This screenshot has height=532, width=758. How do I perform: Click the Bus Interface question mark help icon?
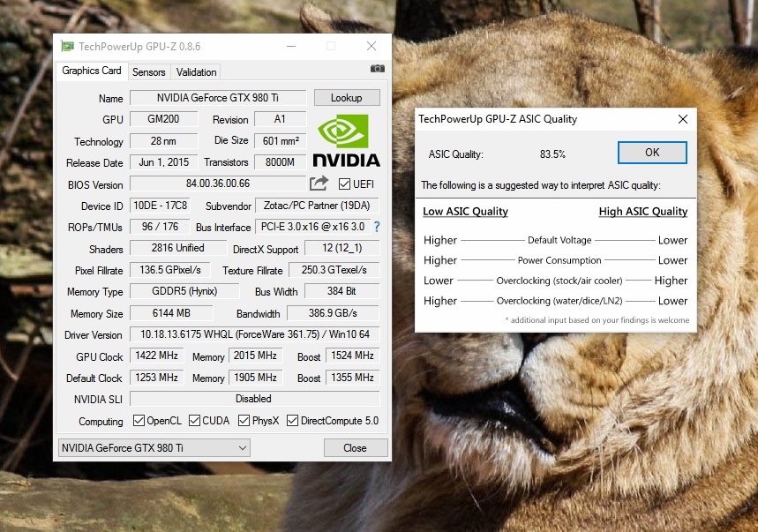click(x=377, y=227)
